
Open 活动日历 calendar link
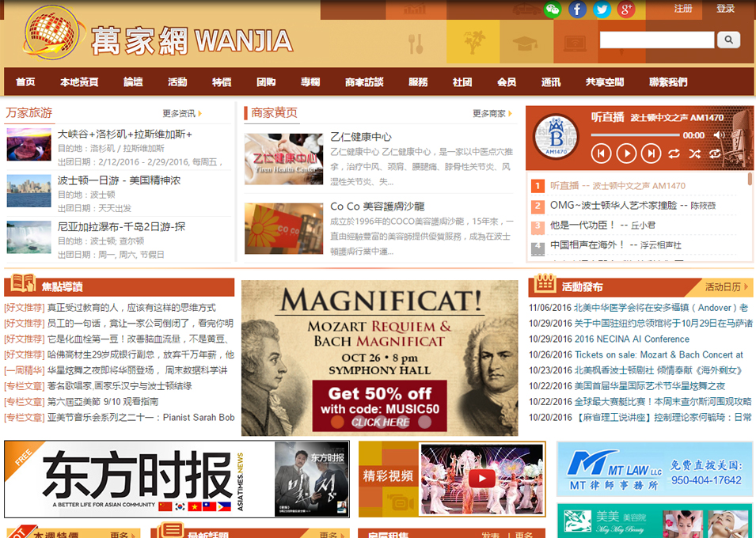[726, 287]
